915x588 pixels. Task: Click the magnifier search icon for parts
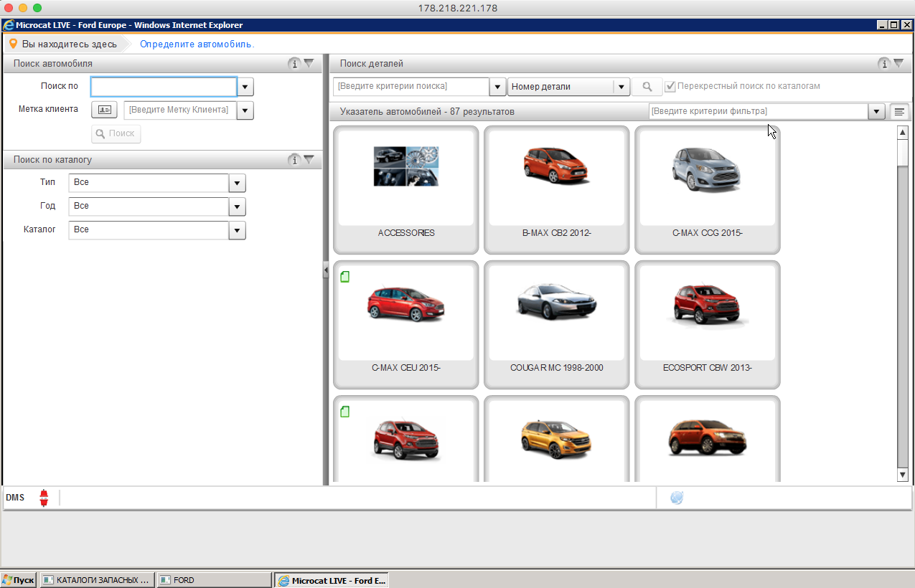pyautogui.click(x=647, y=87)
